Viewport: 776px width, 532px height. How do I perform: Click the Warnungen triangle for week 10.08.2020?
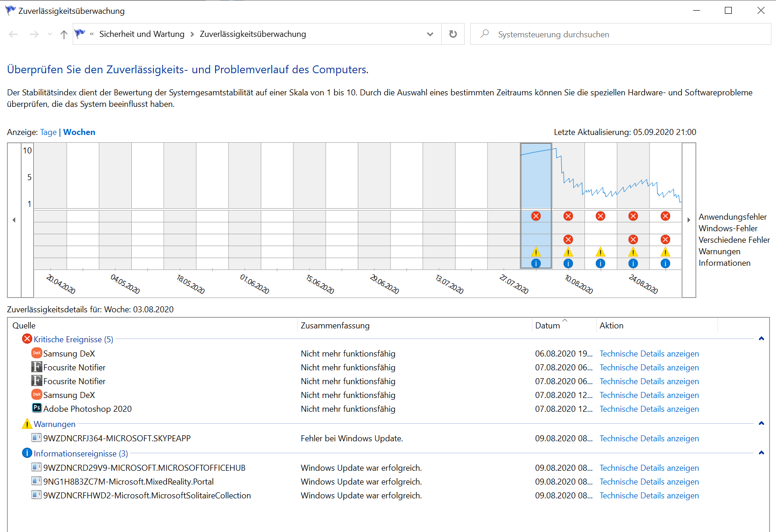[x=568, y=252]
